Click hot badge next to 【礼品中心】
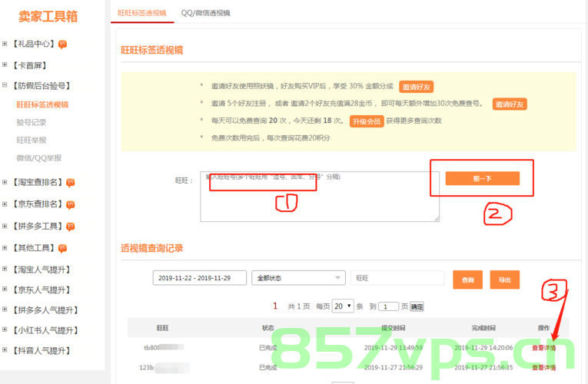588x384 pixels. coord(62,45)
